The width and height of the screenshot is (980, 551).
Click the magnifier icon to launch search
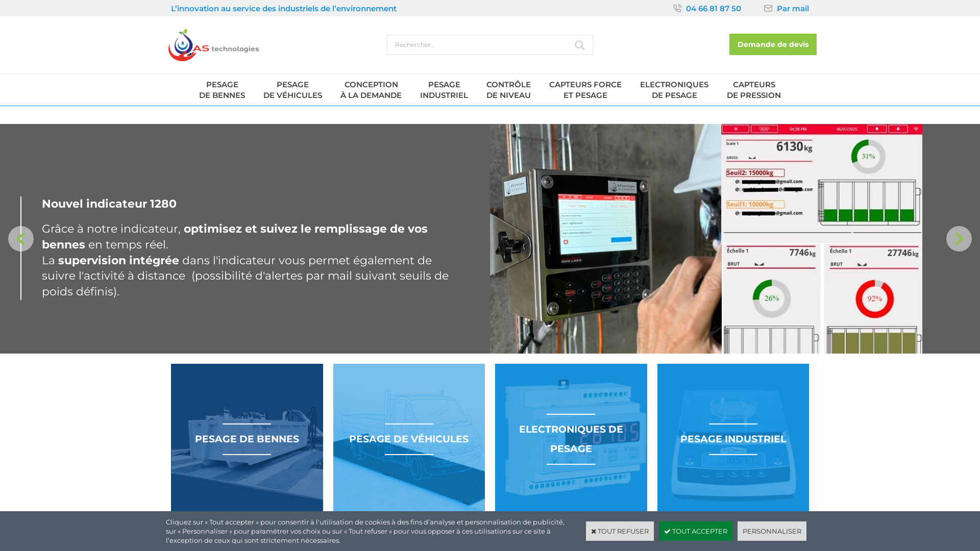580,45
